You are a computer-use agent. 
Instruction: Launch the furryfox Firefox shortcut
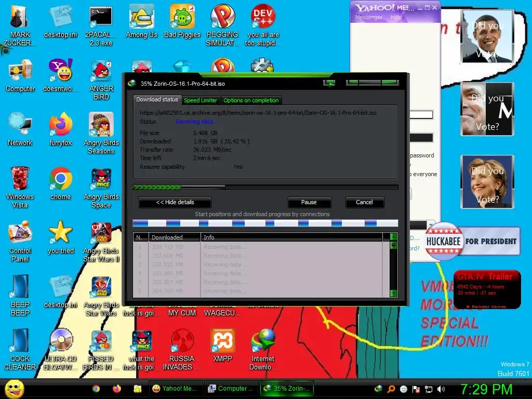tap(60, 129)
